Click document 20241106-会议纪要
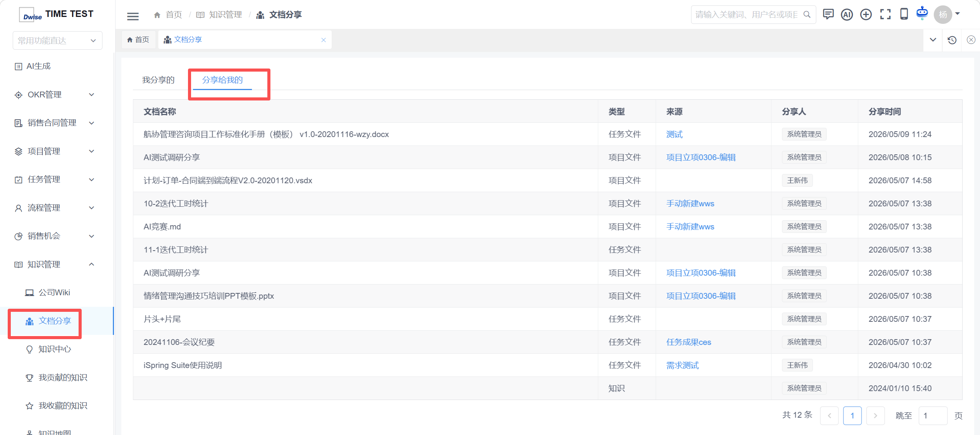The height and width of the screenshot is (435, 980). point(179,342)
